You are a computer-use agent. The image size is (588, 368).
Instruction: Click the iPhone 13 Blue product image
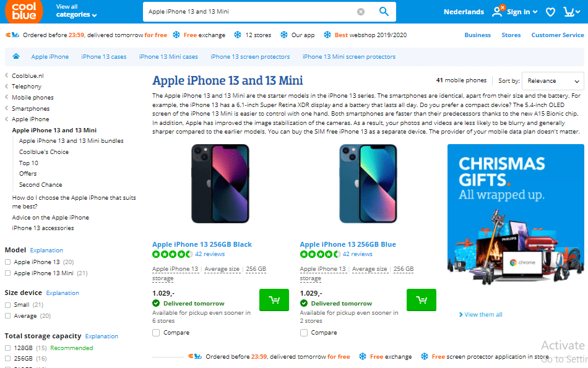click(x=366, y=184)
